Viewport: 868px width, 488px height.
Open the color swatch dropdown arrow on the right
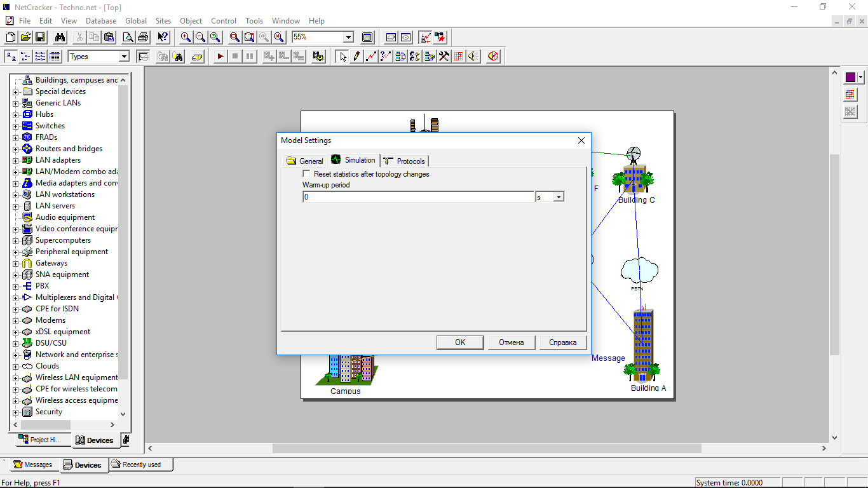[861, 78]
